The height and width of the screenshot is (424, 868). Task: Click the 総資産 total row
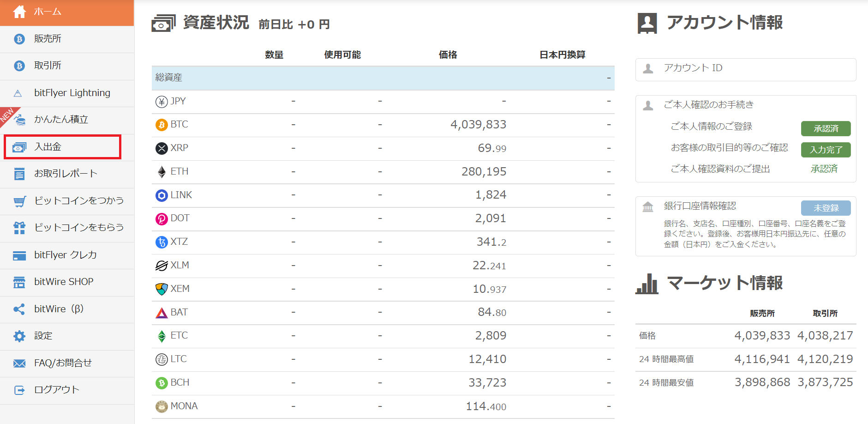383,78
